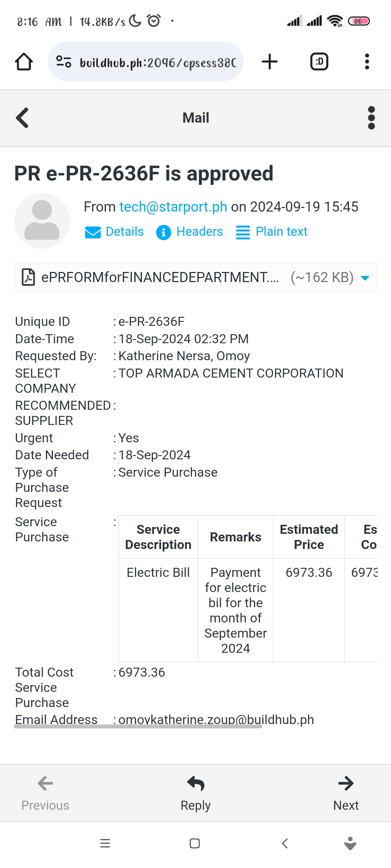Open browser three-dot overflow menu
Image resolution: width=391 pixels, height=868 pixels.
coord(367,62)
